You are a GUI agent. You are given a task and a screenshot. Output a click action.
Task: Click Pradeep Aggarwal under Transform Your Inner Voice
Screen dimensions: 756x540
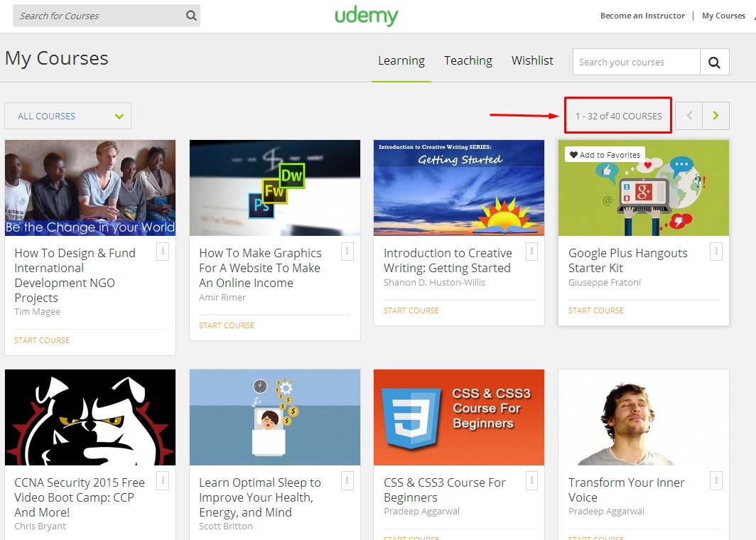[606, 511]
